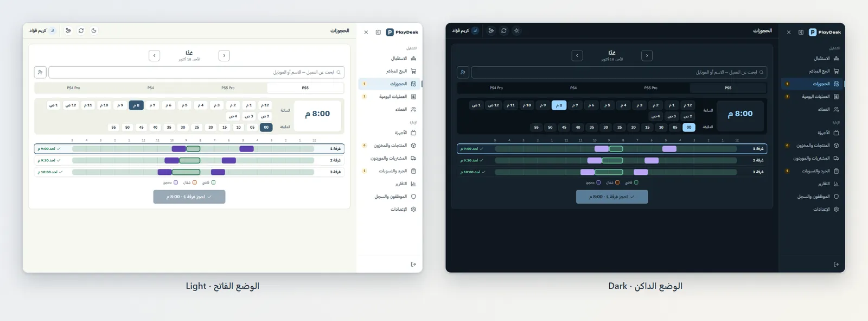Click the customer search field in dark window
868x321 pixels.
[619, 72]
